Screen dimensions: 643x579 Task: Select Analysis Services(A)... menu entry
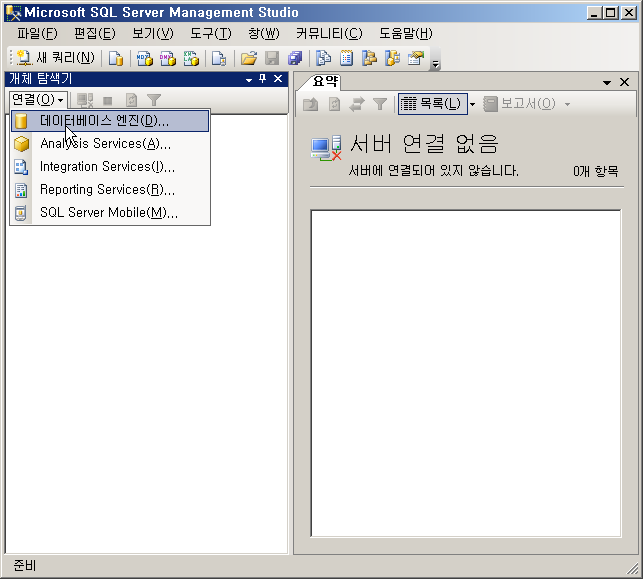(x=110, y=144)
